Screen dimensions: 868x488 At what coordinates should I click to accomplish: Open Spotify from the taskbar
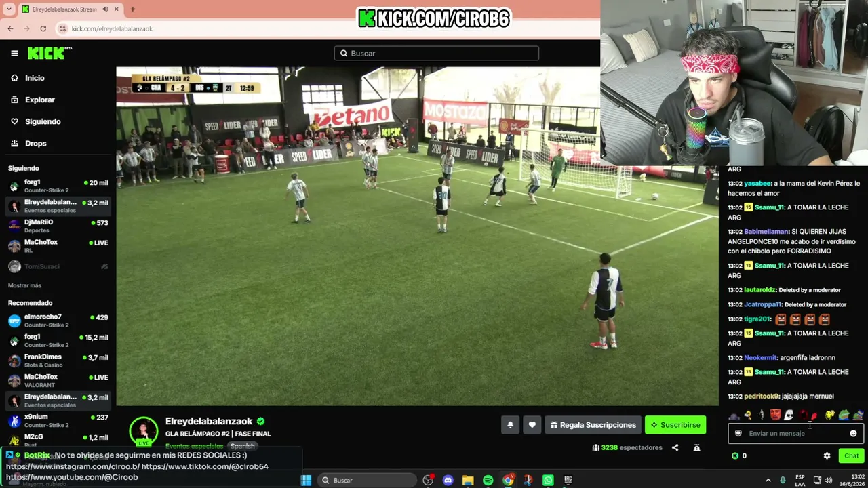click(488, 480)
